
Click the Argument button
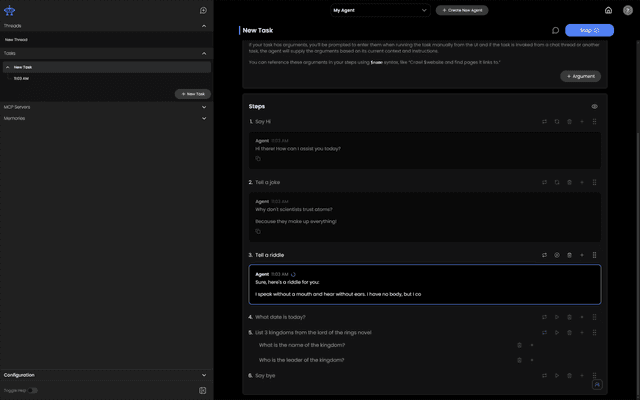(x=580, y=76)
